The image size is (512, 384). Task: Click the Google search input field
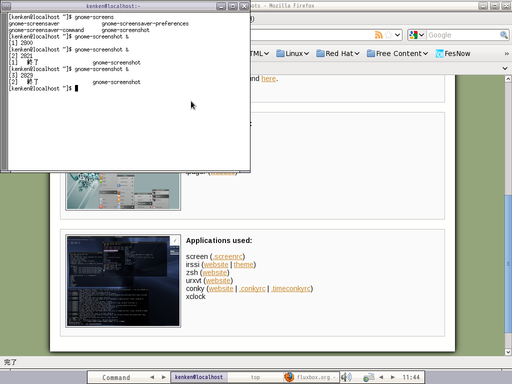tap(463, 35)
